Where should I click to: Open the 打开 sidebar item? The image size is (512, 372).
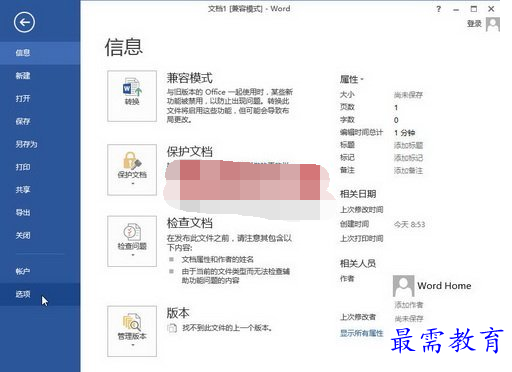pyautogui.click(x=40, y=98)
